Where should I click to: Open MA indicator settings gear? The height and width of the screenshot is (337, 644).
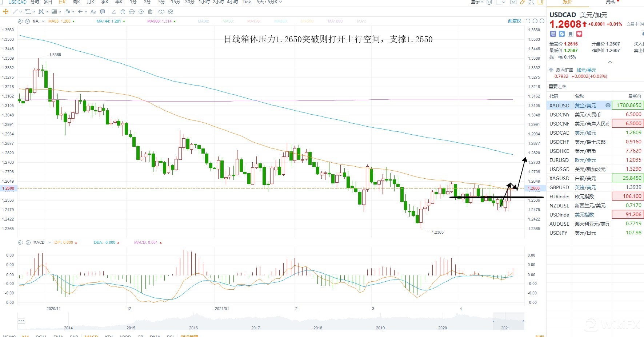tap(20, 21)
